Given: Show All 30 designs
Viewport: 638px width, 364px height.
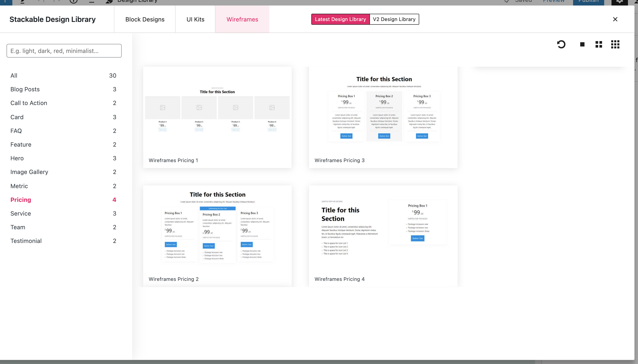Looking at the screenshot, I should pos(14,76).
